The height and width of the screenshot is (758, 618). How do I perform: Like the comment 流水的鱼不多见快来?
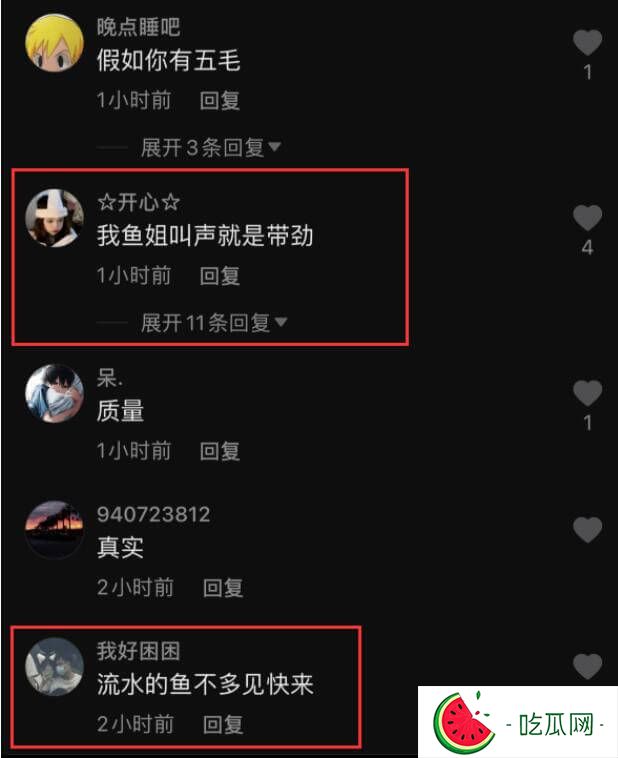(587, 666)
